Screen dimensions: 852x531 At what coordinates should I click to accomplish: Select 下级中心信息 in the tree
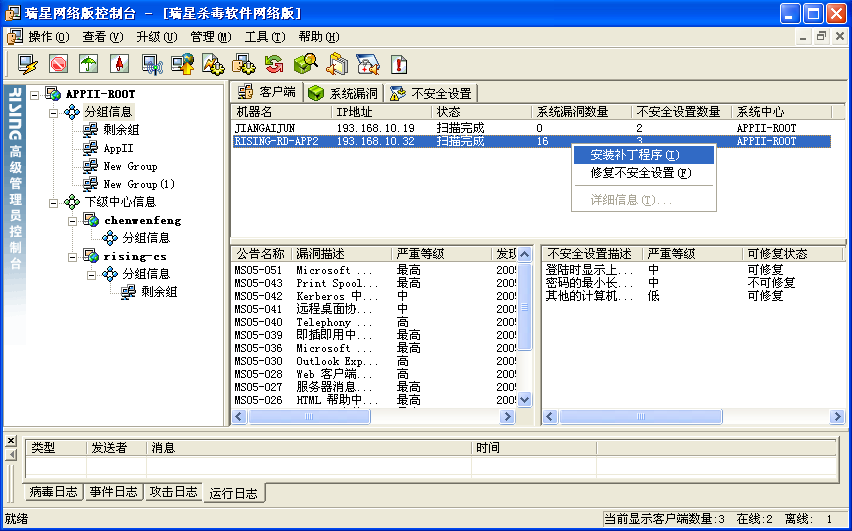(x=120, y=202)
